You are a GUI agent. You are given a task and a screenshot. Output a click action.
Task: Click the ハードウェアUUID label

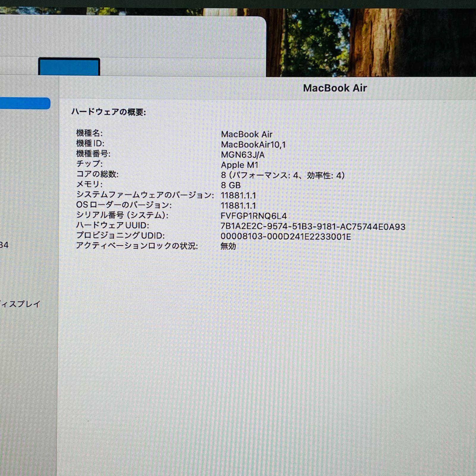(112, 225)
